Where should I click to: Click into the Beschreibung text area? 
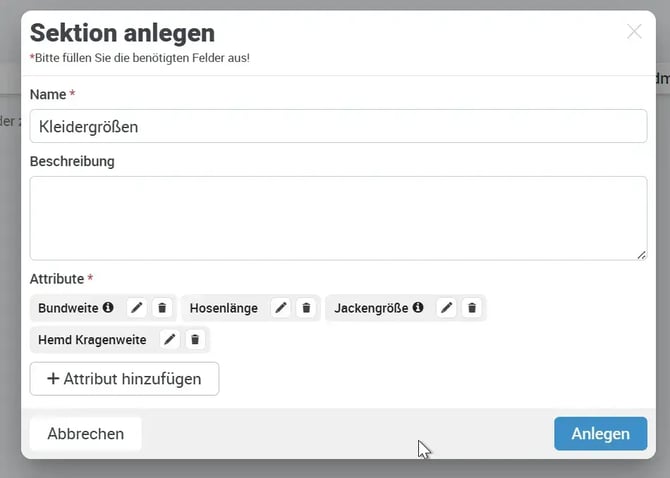click(338, 218)
